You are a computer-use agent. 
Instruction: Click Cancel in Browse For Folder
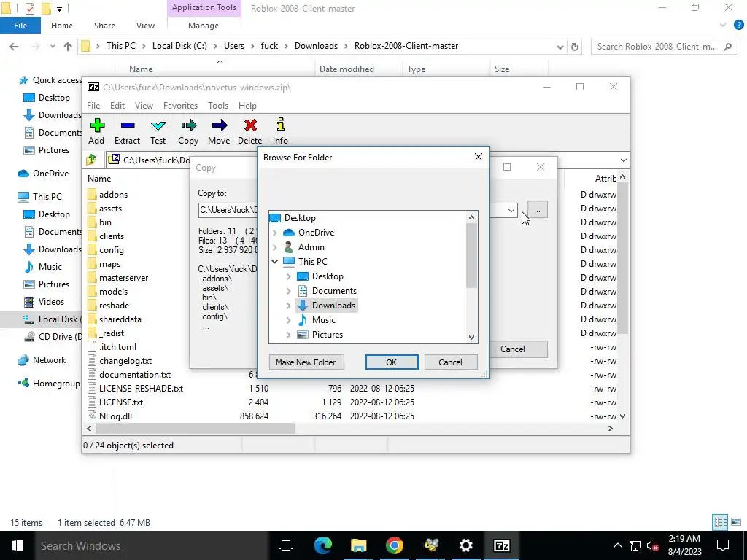[450, 362]
